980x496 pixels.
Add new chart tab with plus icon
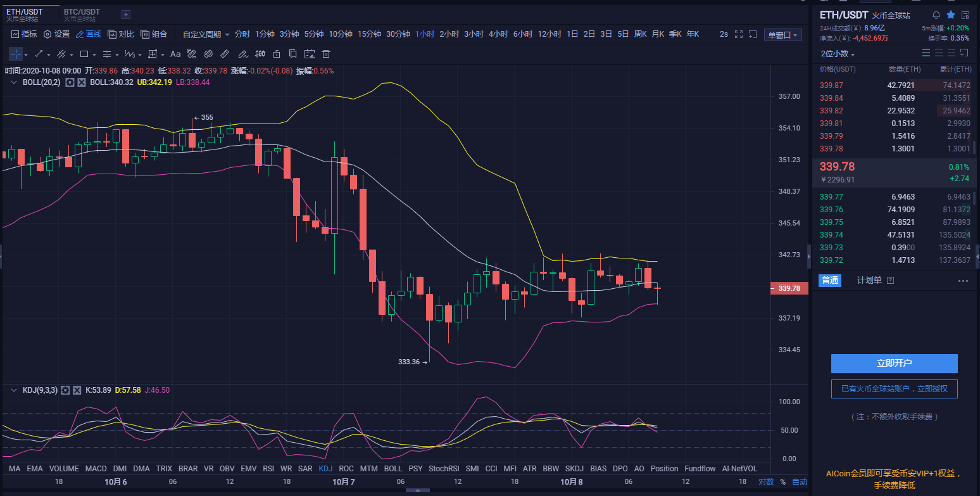point(125,15)
